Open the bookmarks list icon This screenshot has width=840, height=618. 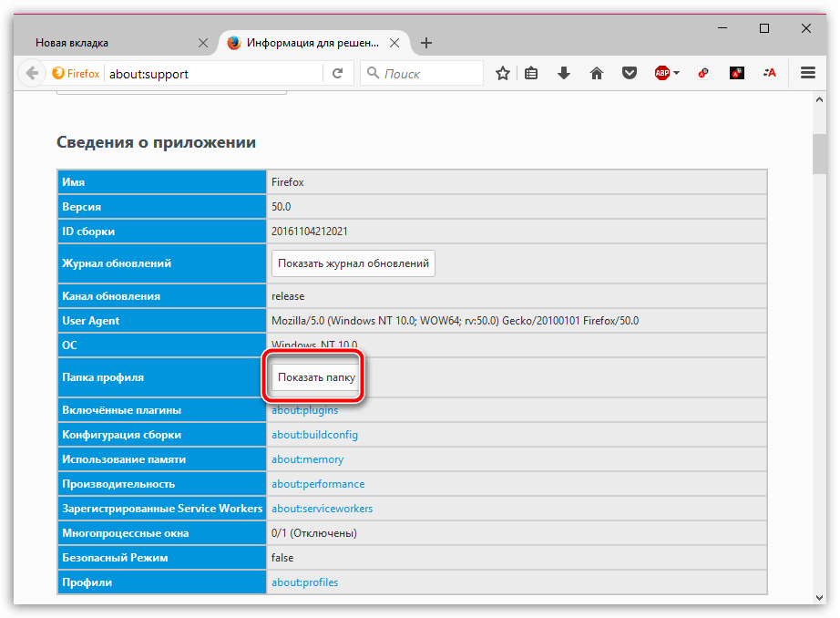tap(532, 74)
